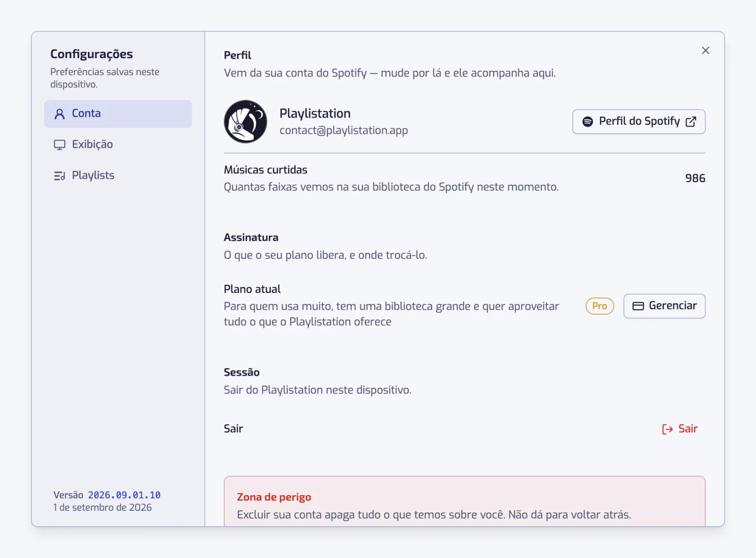This screenshot has height=558, width=756.
Task: Click the liked songs count 986
Action: [x=695, y=179]
